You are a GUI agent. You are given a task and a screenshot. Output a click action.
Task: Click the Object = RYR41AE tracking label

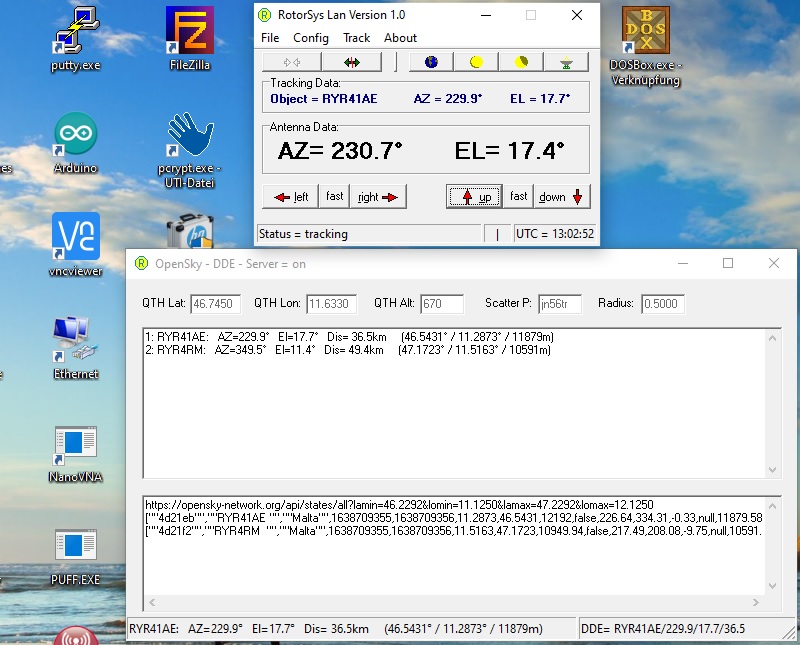click(x=324, y=99)
